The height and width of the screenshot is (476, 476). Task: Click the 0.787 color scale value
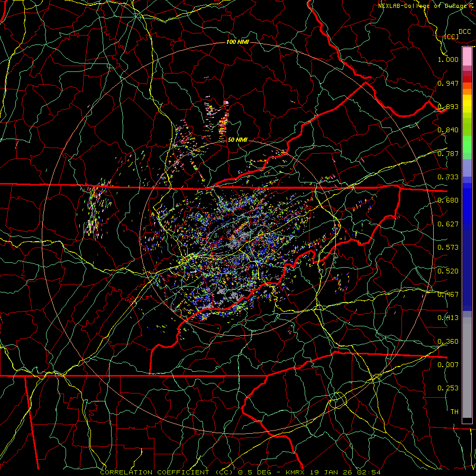(448, 153)
